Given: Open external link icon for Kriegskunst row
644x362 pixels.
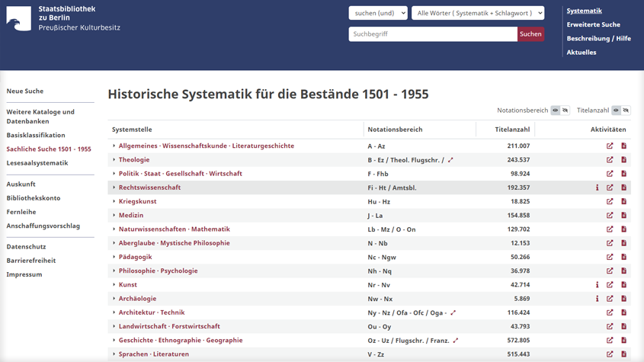Looking at the screenshot, I should [610, 201].
